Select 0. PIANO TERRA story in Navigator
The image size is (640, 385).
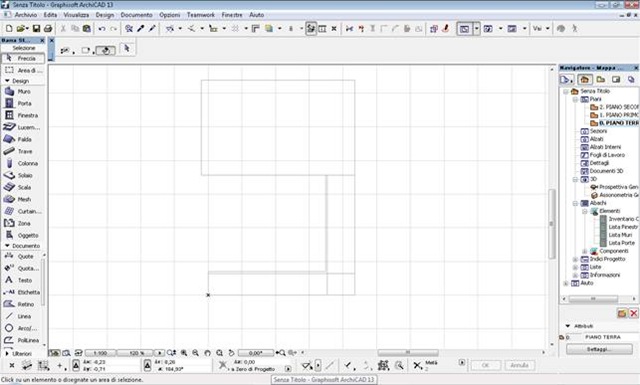pos(614,123)
